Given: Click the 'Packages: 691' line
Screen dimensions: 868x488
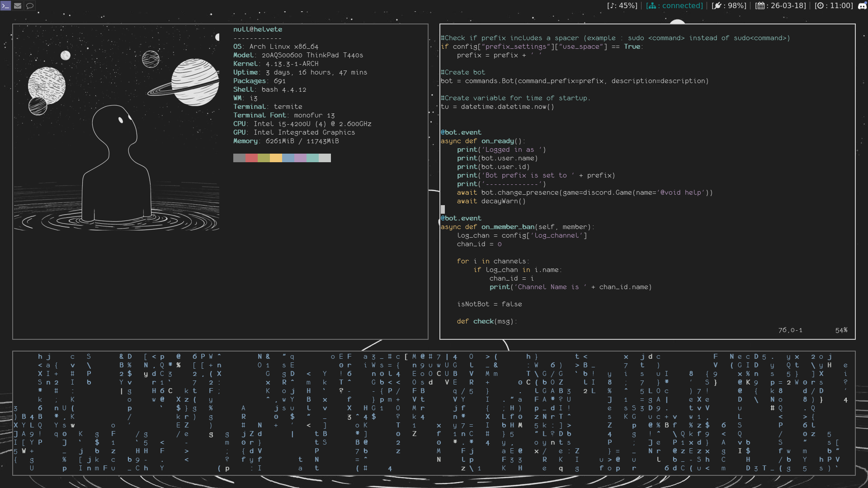Looking at the screenshot, I should [x=259, y=81].
